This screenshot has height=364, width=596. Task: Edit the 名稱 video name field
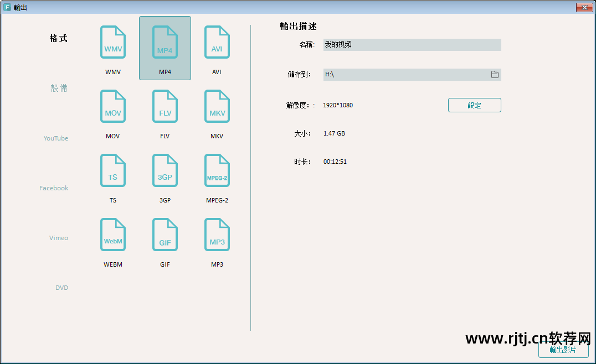pos(412,45)
